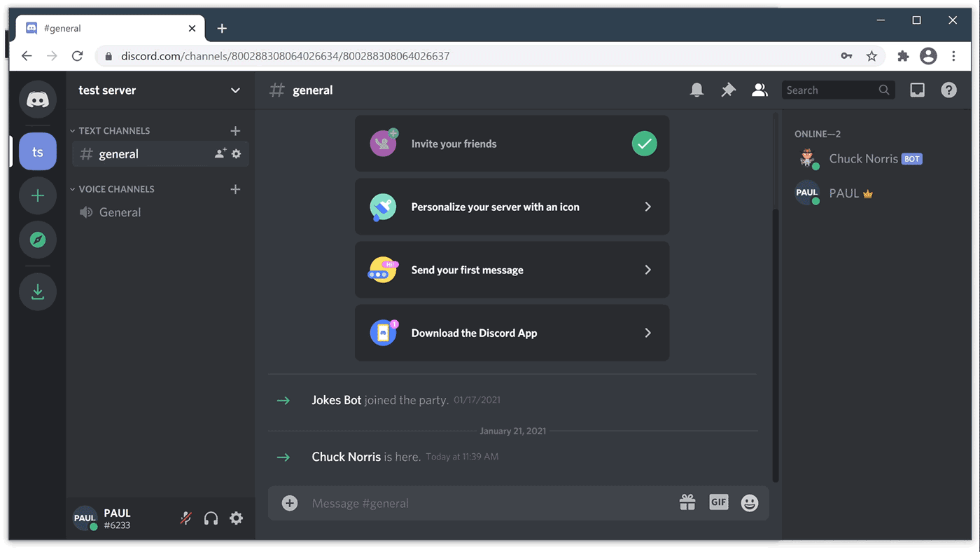Bookmark this page with star icon

pos(871,56)
